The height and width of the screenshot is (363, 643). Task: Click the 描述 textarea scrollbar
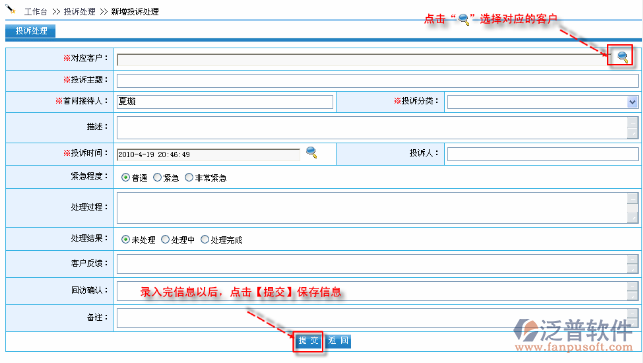click(632, 128)
